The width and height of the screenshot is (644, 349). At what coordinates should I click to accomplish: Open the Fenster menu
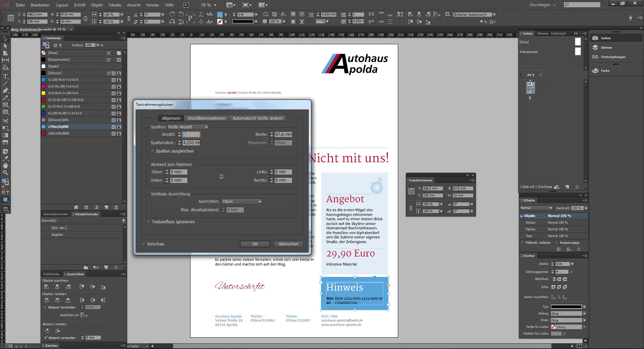(152, 5)
